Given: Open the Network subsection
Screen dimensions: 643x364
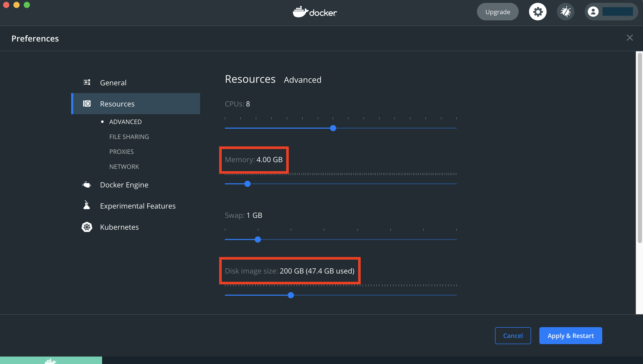Looking at the screenshot, I should (124, 167).
